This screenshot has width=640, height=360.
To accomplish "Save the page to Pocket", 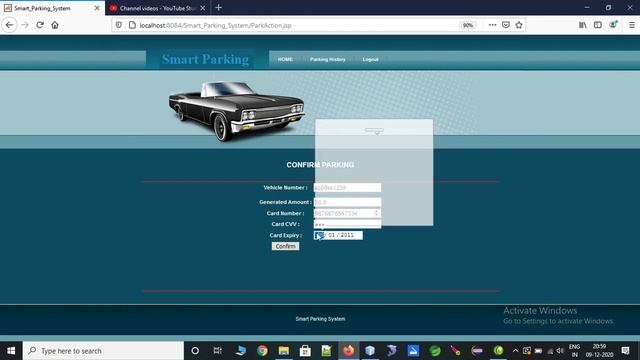I will [x=506, y=25].
